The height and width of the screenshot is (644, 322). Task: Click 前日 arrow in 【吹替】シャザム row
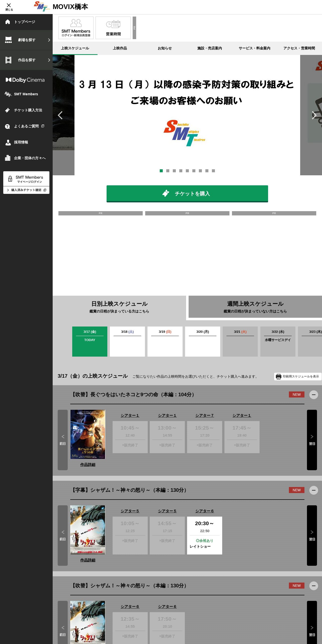(63, 622)
